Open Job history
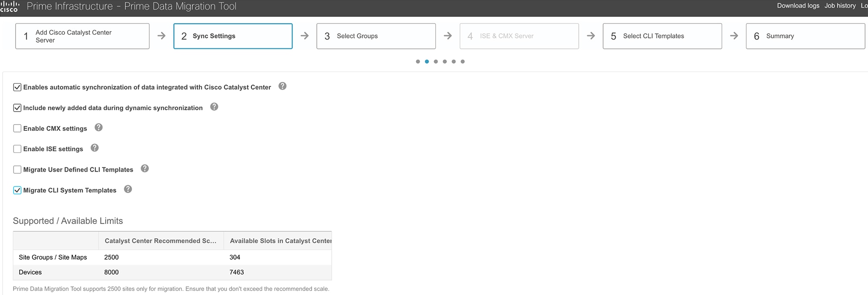 click(x=840, y=6)
